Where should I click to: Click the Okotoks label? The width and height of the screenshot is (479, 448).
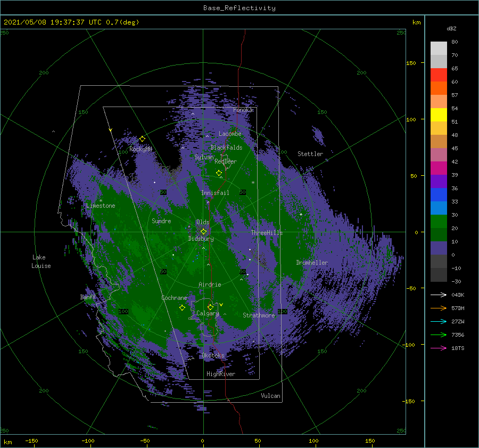[213, 355]
